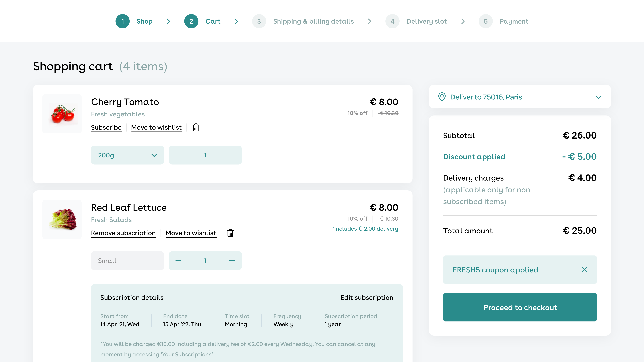Toggle Remove subscription on Red Leaf Lettuce

(123, 233)
